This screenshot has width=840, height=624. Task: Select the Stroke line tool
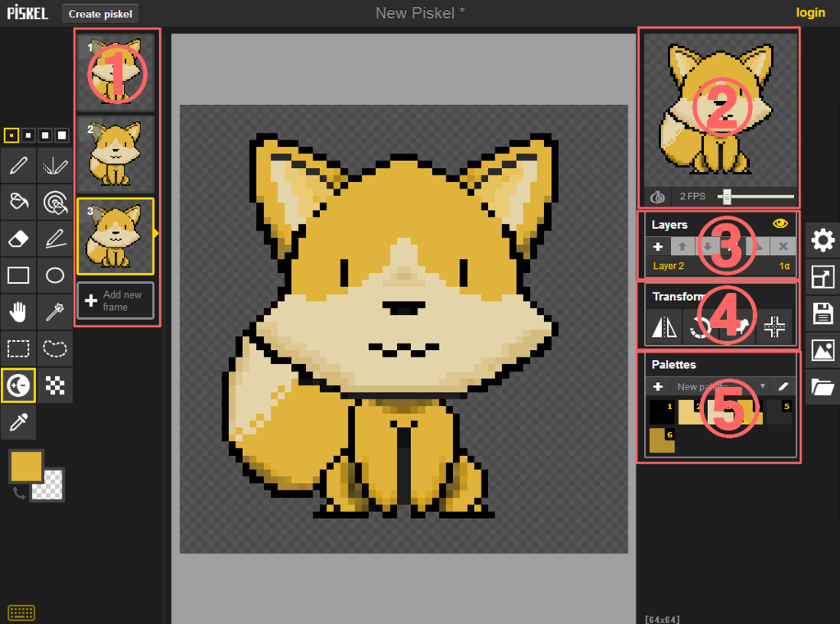[x=55, y=239]
